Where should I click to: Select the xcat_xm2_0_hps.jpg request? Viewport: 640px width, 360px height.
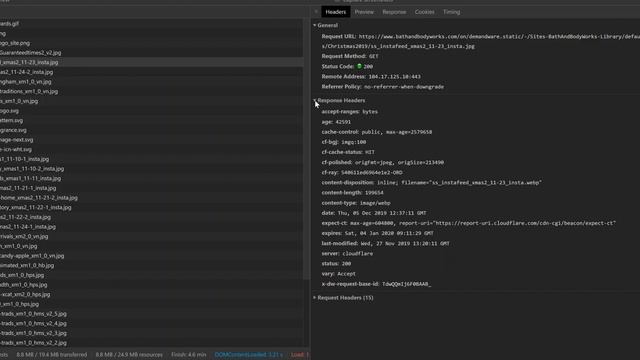(x=151, y=294)
